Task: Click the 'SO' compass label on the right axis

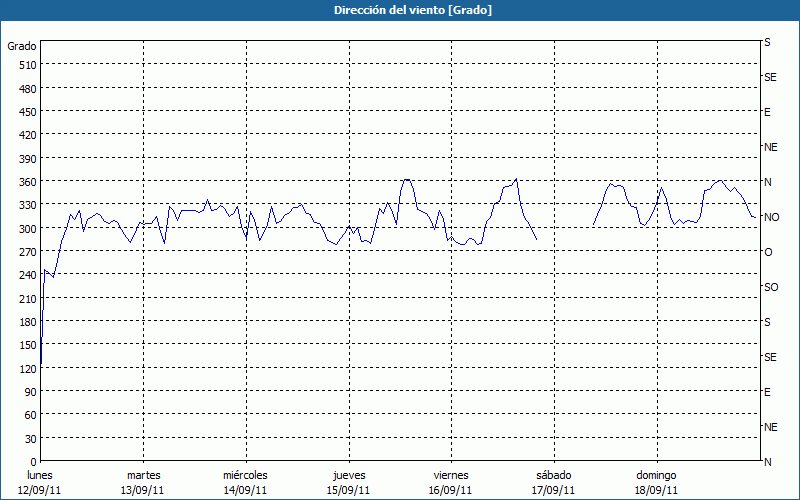Action: click(771, 287)
